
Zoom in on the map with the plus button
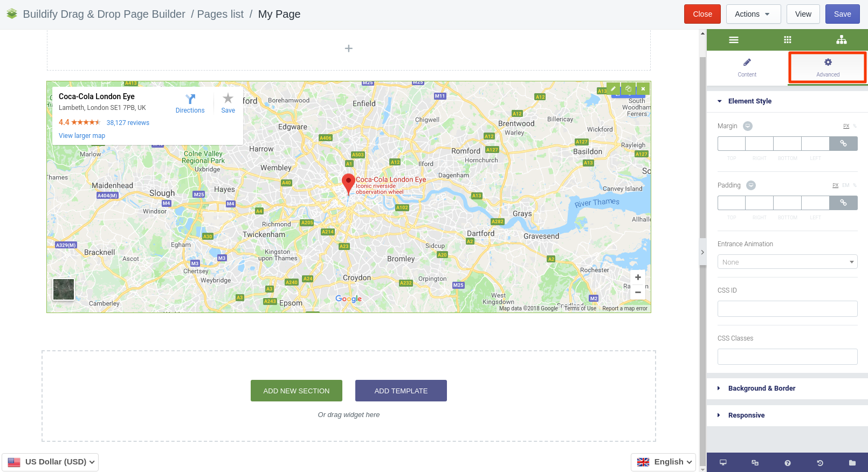(x=638, y=277)
